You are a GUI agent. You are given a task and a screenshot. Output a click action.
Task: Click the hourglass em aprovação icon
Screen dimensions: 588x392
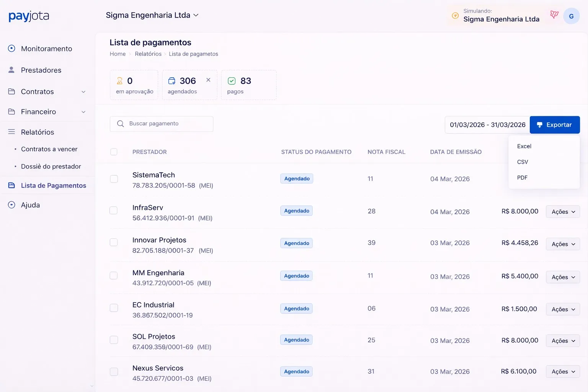tap(119, 81)
